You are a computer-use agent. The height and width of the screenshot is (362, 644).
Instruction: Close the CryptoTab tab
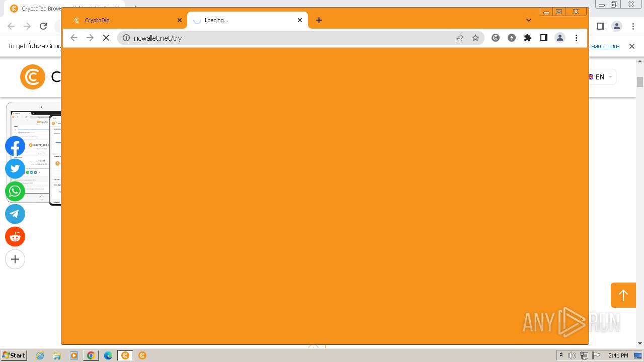pos(180,20)
